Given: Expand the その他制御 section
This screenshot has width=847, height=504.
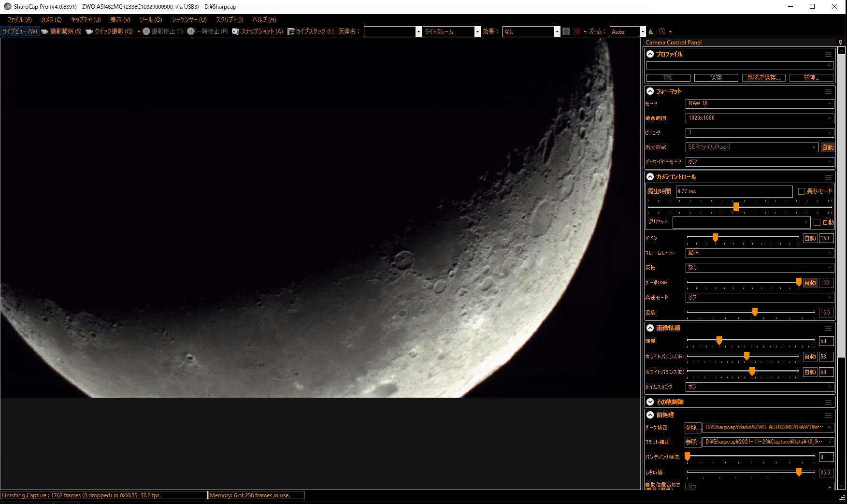Looking at the screenshot, I should 650,402.
